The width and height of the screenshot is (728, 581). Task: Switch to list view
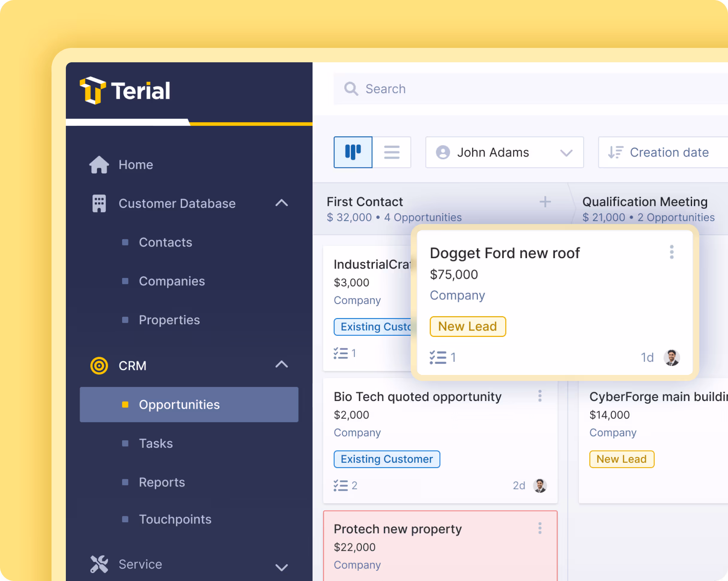(392, 152)
